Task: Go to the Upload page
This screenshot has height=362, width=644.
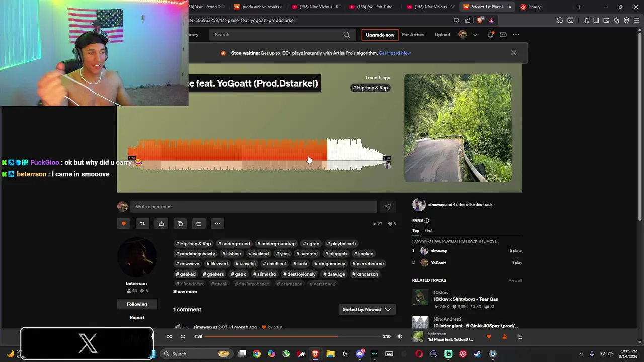Action: point(442,35)
